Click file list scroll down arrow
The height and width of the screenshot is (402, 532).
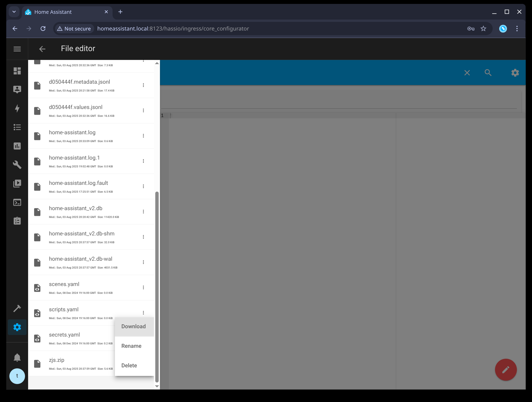coord(157,386)
